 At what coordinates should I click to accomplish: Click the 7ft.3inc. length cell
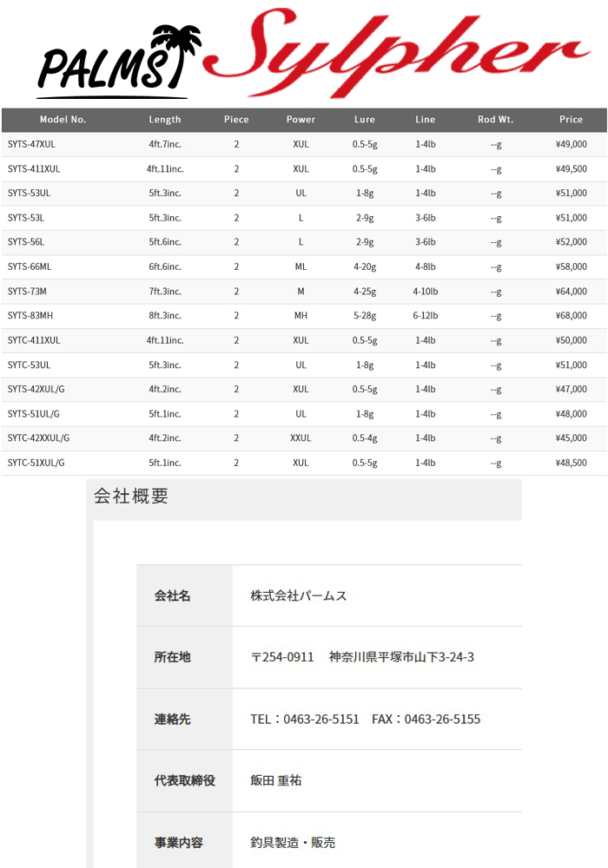click(165, 291)
